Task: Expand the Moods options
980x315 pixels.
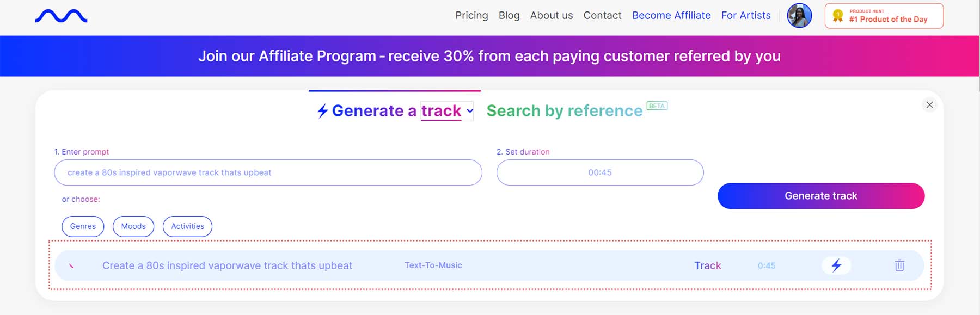Action: click(133, 226)
